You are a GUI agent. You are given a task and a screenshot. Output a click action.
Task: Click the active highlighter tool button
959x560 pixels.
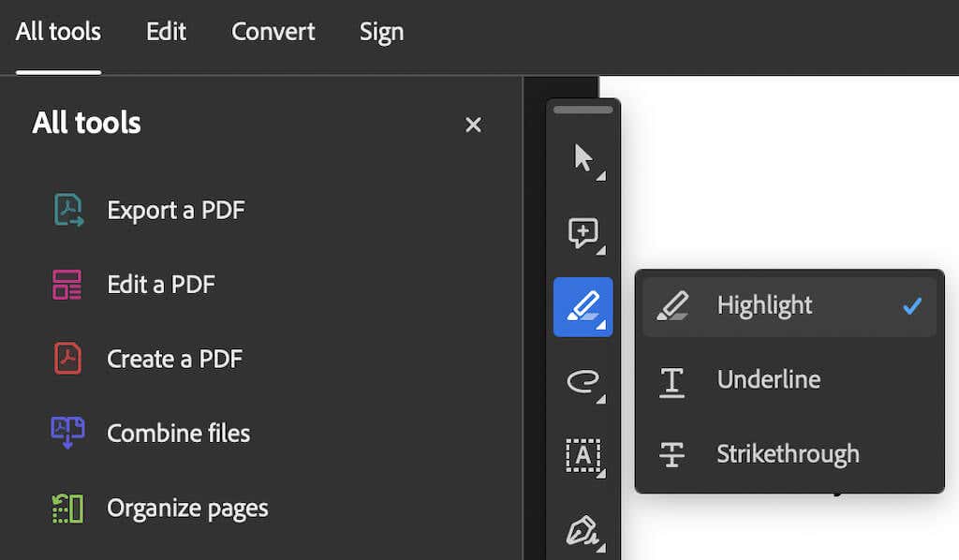[583, 307]
